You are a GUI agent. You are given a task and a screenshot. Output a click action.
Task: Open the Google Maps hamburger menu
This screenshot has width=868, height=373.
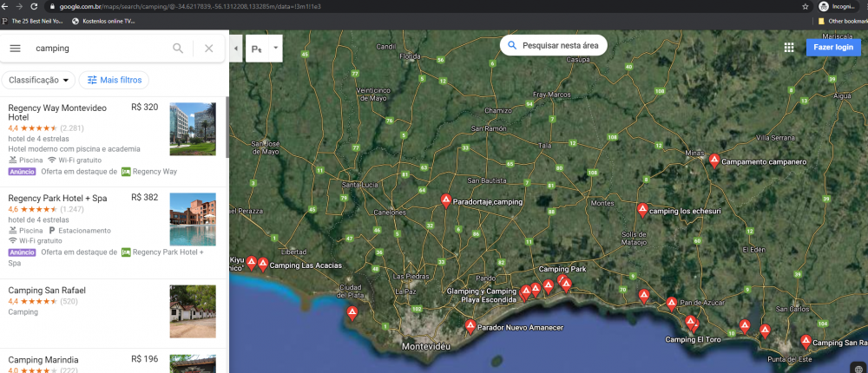click(15, 49)
